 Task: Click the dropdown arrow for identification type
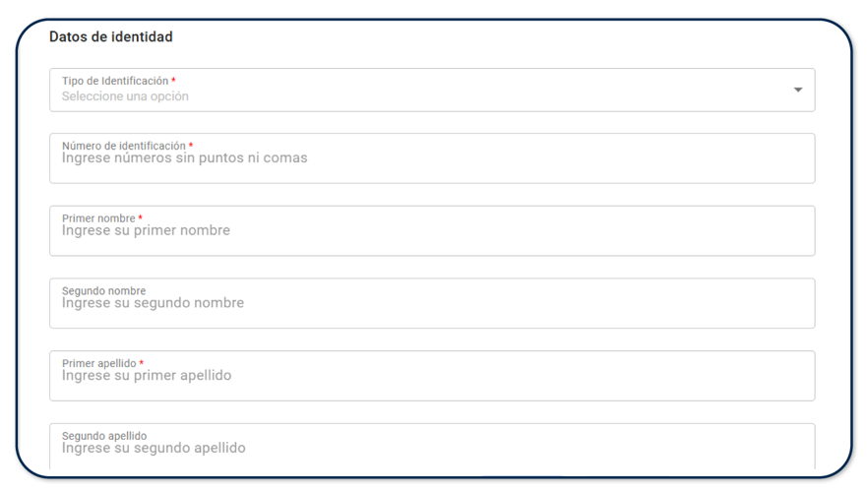tap(797, 91)
